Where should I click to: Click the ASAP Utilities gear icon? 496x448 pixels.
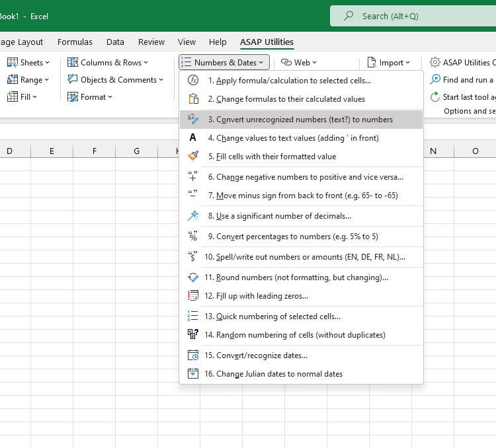coord(435,62)
